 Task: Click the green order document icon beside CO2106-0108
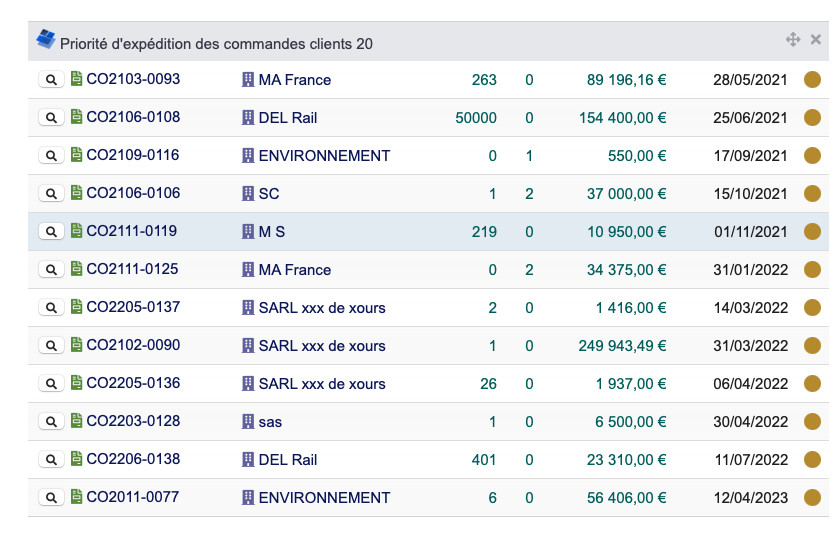[x=77, y=118]
